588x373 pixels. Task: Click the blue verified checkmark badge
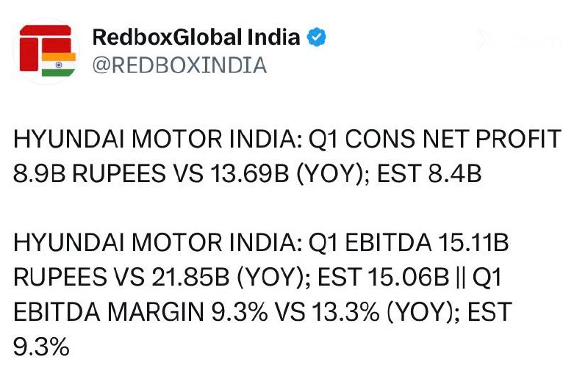click(317, 37)
